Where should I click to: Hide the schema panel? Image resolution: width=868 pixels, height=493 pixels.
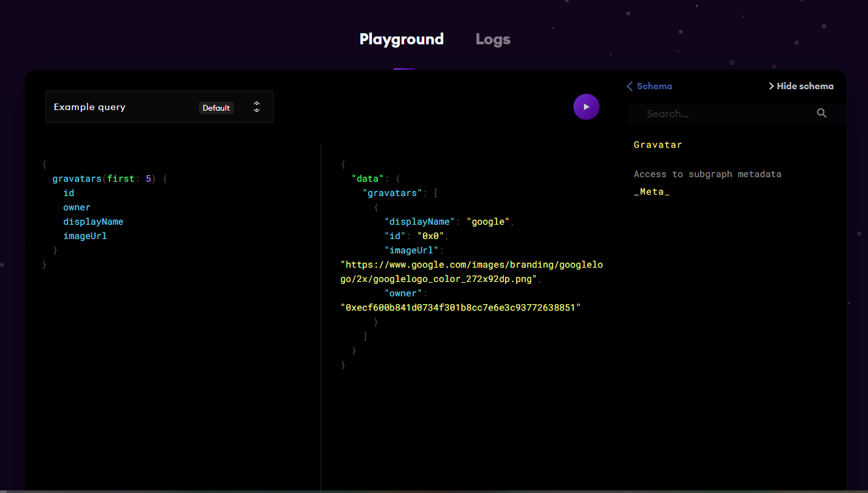coord(801,86)
